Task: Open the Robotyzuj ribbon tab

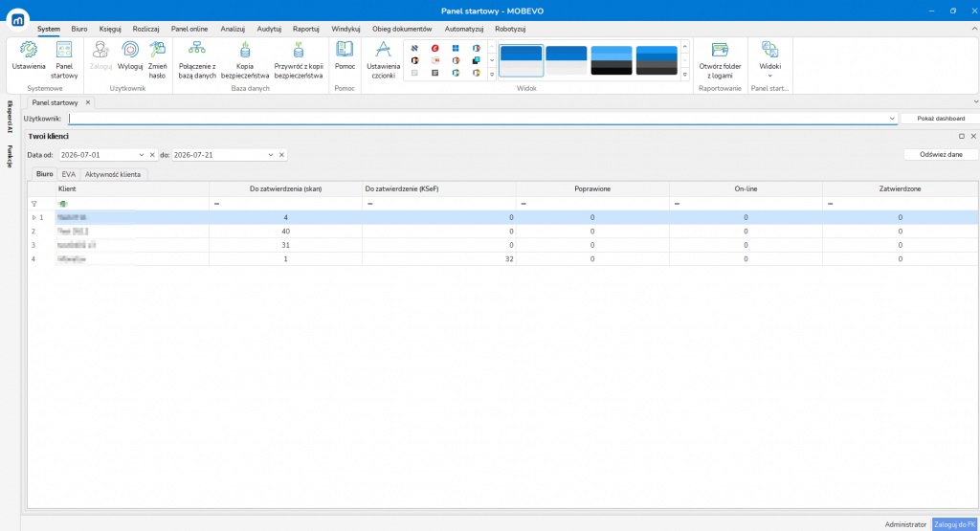Action: [510, 29]
